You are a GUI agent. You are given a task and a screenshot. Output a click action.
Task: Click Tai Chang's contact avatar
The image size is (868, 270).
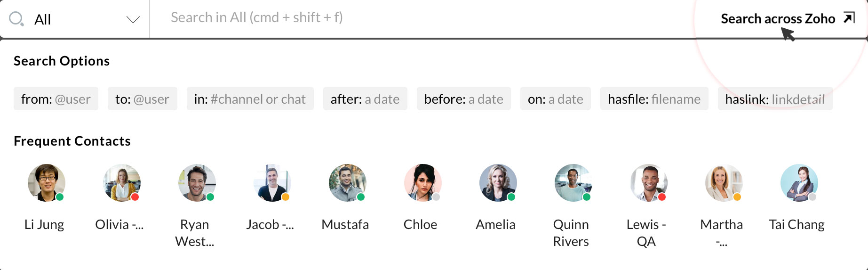point(799,183)
